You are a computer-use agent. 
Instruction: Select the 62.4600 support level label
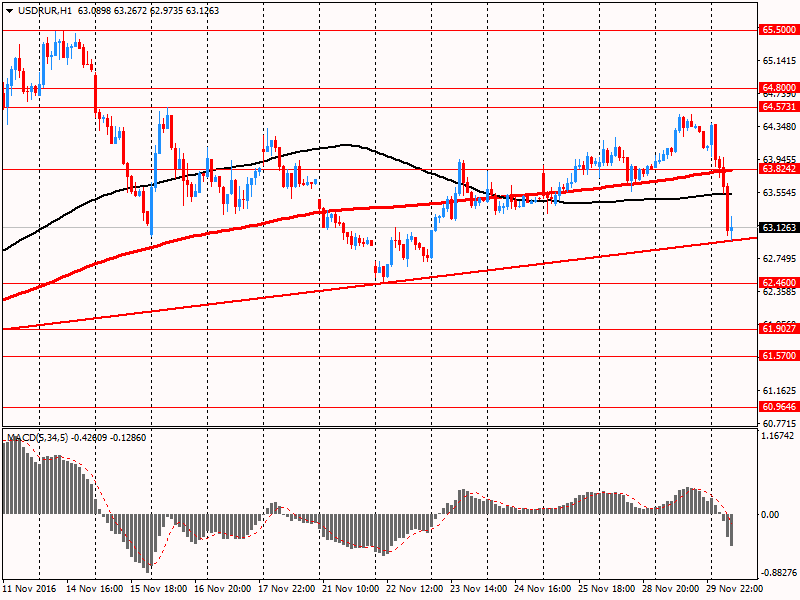click(x=779, y=283)
